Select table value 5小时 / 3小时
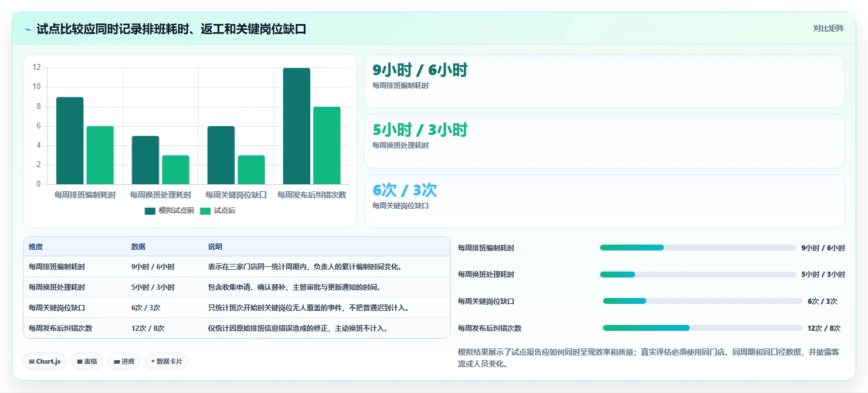This screenshot has width=868, height=393. pos(153,287)
